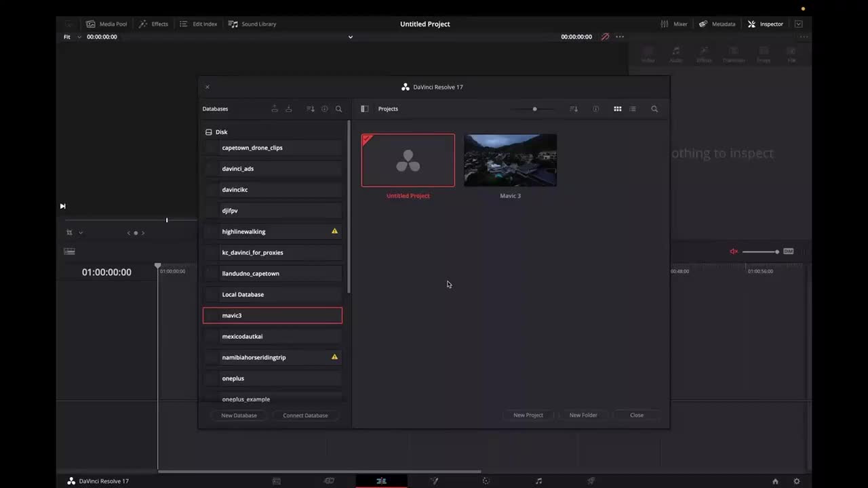Show the Metadata panel
The width and height of the screenshot is (868, 488).
717,24
